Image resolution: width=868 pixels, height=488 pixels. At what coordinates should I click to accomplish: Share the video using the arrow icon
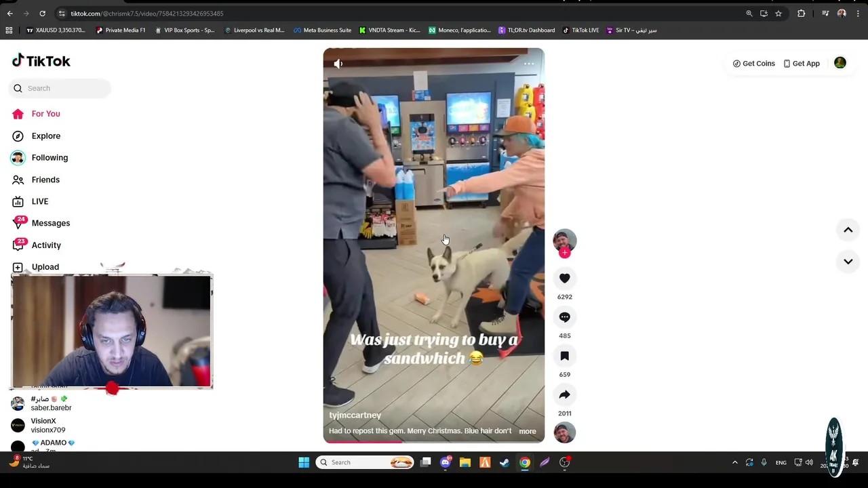564,394
